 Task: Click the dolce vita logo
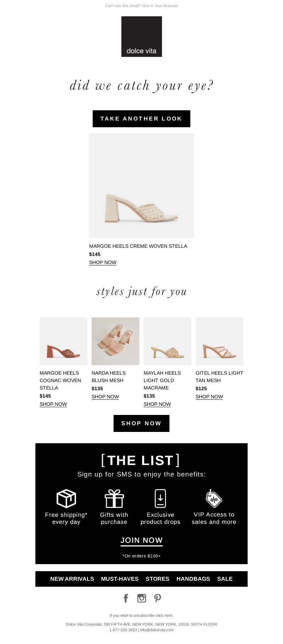coord(141,36)
